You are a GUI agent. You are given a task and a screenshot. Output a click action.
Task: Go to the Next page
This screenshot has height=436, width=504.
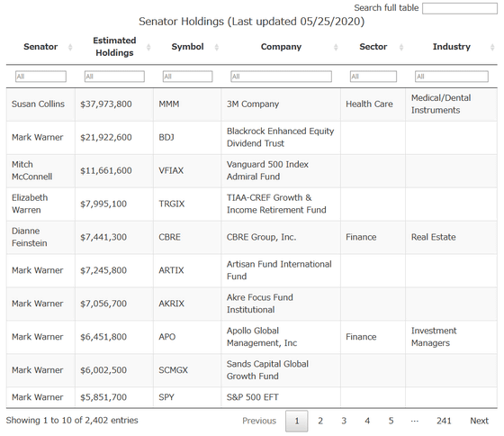[479, 421]
